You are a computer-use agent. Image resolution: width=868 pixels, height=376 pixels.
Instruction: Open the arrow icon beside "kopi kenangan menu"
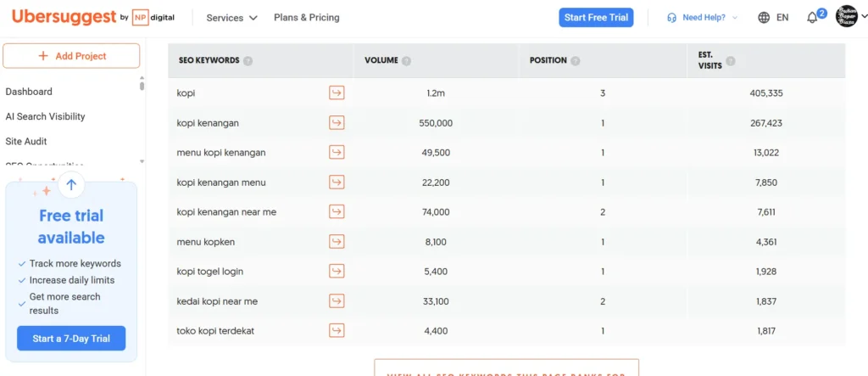(x=337, y=182)
